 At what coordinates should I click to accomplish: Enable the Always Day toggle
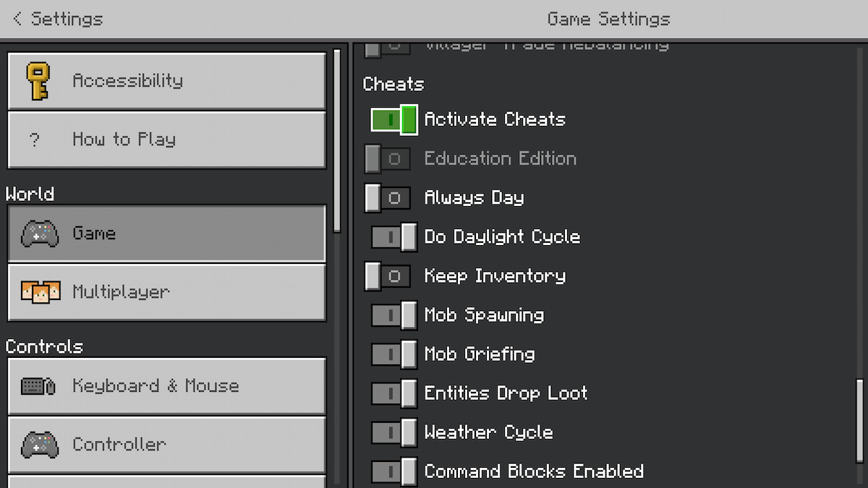(388, 197)
